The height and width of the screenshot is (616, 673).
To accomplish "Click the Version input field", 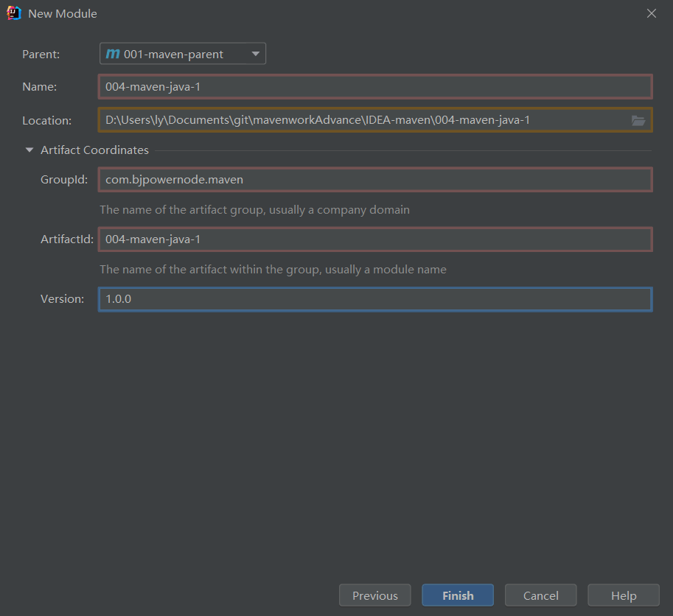I will point(375,299).
